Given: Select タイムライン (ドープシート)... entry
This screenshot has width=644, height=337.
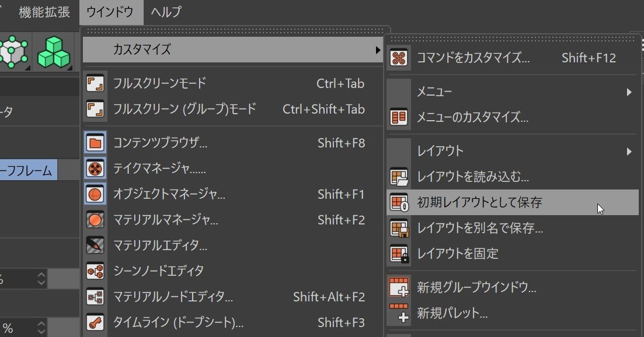Looking at the screenshot, I should [232, 322].
